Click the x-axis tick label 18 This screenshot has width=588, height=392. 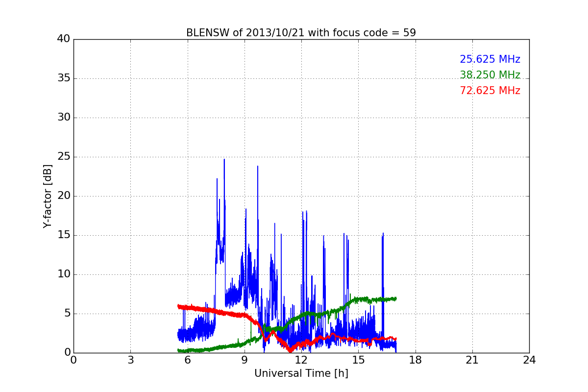[416, 360]
